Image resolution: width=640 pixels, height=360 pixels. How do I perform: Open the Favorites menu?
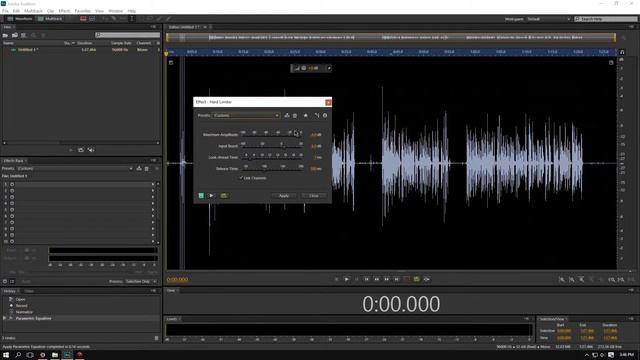82,11
